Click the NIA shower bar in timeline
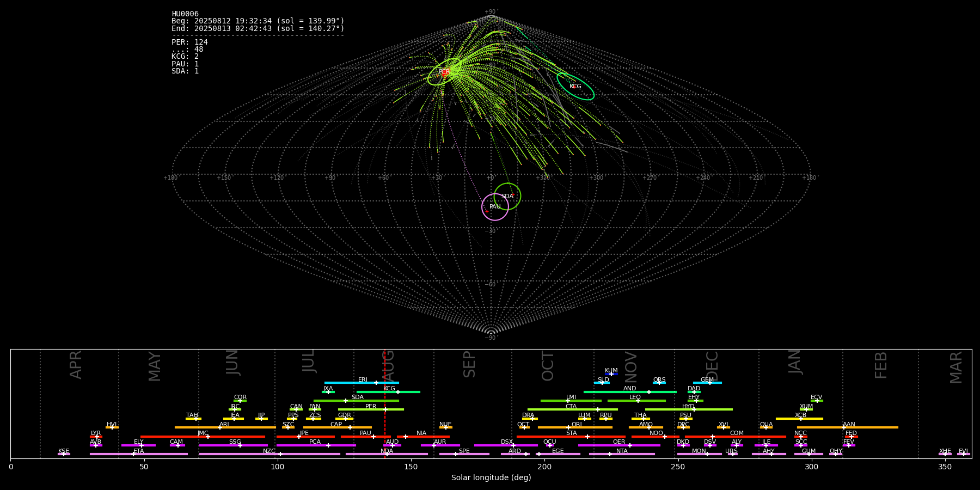The image size is (980, 490). [x=423, y=437]
